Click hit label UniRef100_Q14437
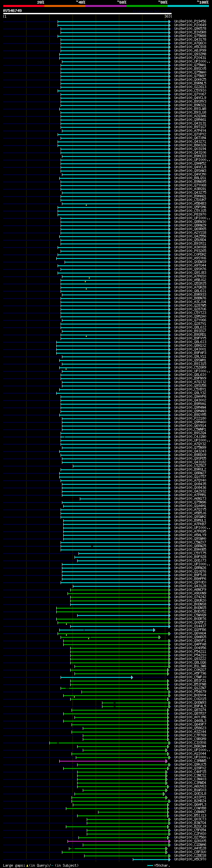Screen dimensions: 212x868 click(x=190, y=626)
